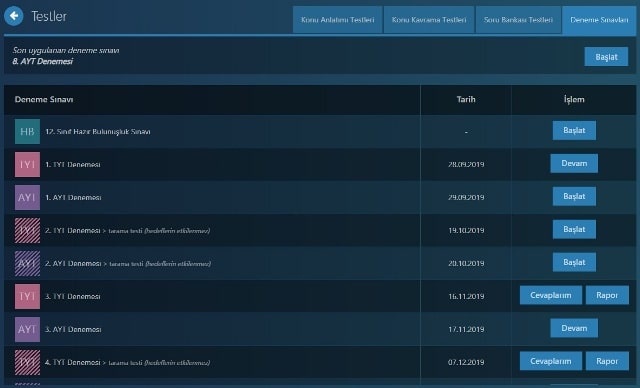The height and width of the screenshot is (388, 640).
Task: Click the date 19.10.2019
Action: pos(466,231)
